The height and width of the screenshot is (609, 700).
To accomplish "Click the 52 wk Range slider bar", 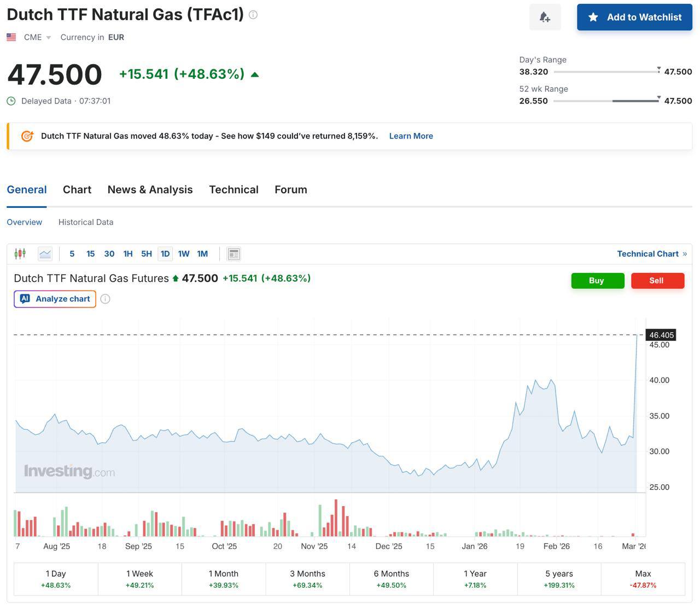I will pos(606,101).
